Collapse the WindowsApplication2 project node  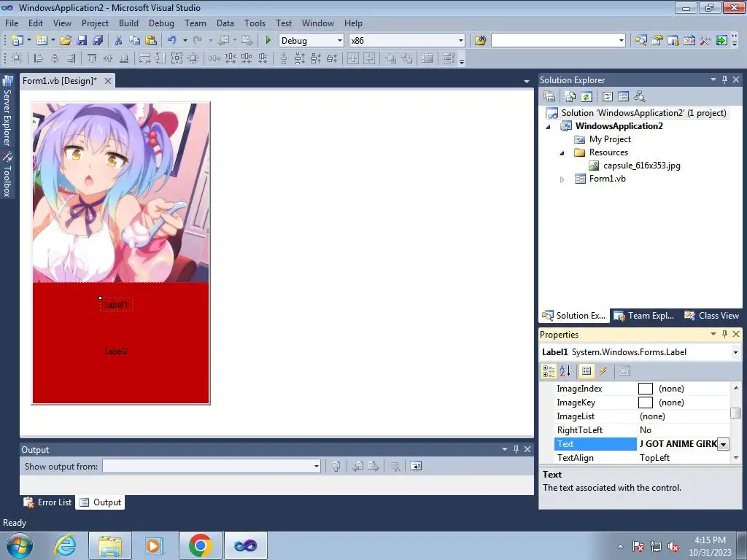(548, 127)
